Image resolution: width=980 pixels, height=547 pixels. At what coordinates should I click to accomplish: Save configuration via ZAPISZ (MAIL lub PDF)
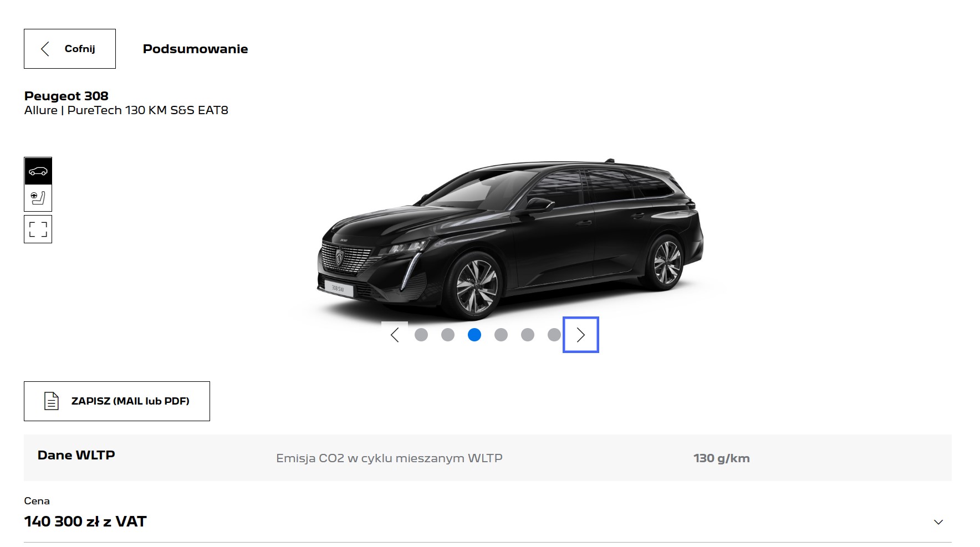117,401
